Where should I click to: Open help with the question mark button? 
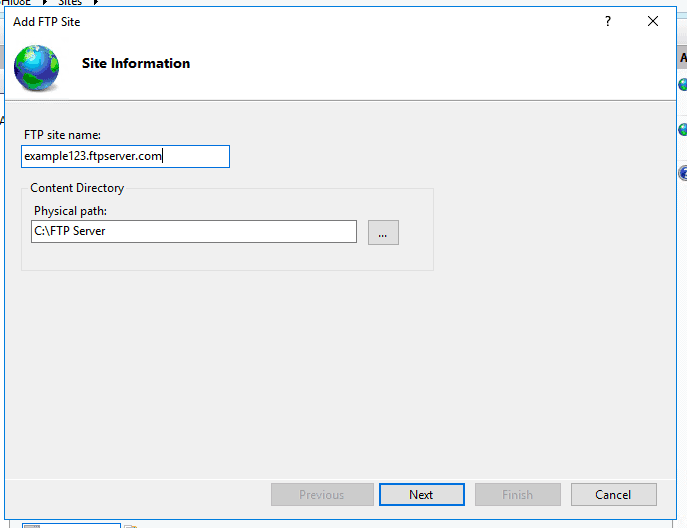(608, 21)
